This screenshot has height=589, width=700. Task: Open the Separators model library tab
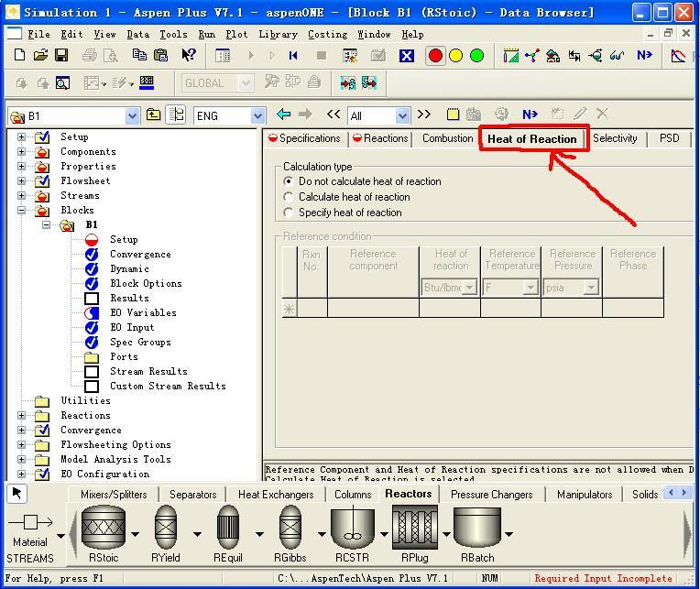(192, 495)
